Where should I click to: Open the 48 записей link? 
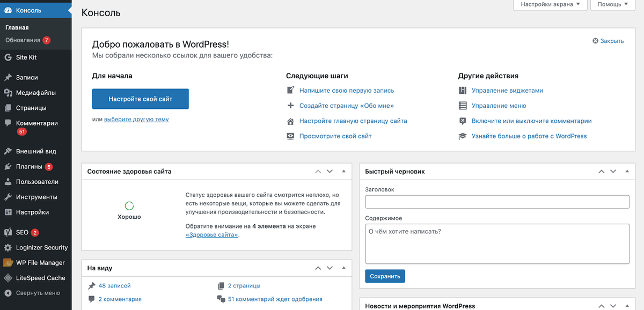click(x=114, y=286)
